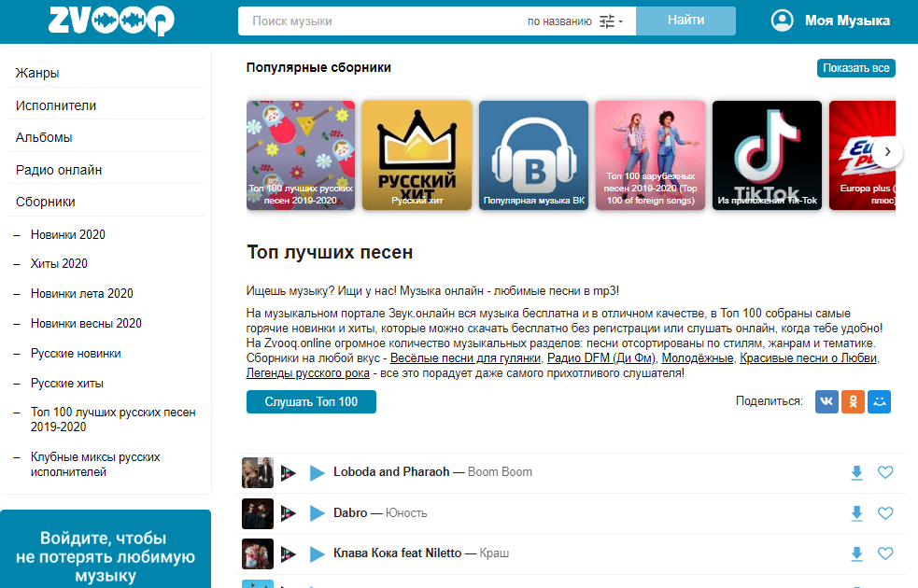This screenshot has height=588, width=918.
Task: Click Слушать Топ 100 button
Action: (311, 402)
